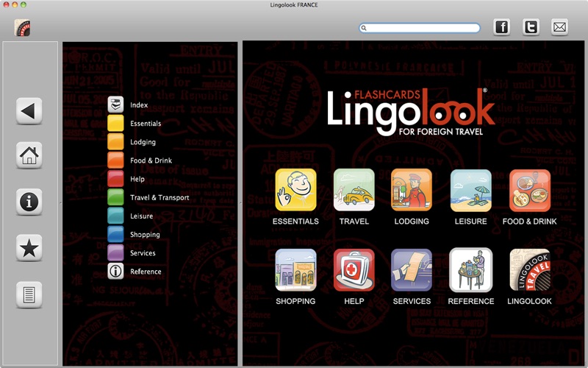Select the orange Lodging swatch in the list

tap(115, 141)
